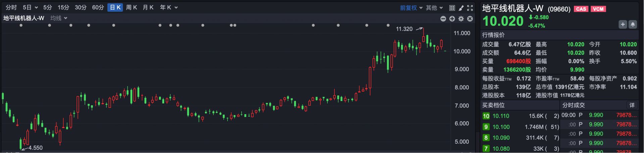The width and height of the screenshot is (644, 153).
Task: Open the 其他 options dropdown
Action: tap(434, 8)
